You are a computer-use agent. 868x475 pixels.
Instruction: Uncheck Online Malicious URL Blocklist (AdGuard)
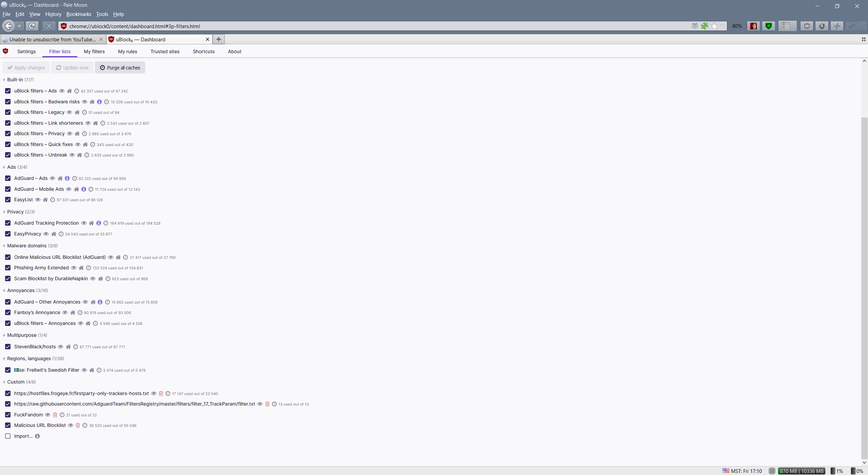click(x=8, y=257)
